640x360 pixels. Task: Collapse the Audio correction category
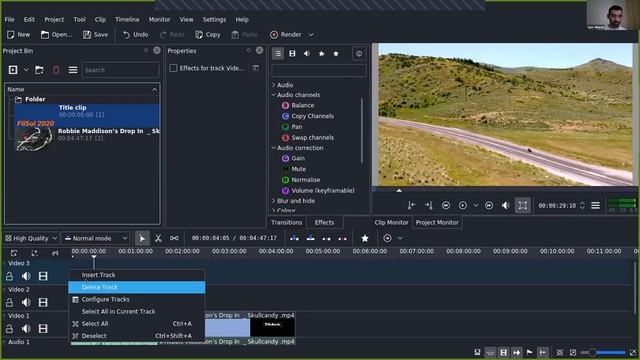273,148
